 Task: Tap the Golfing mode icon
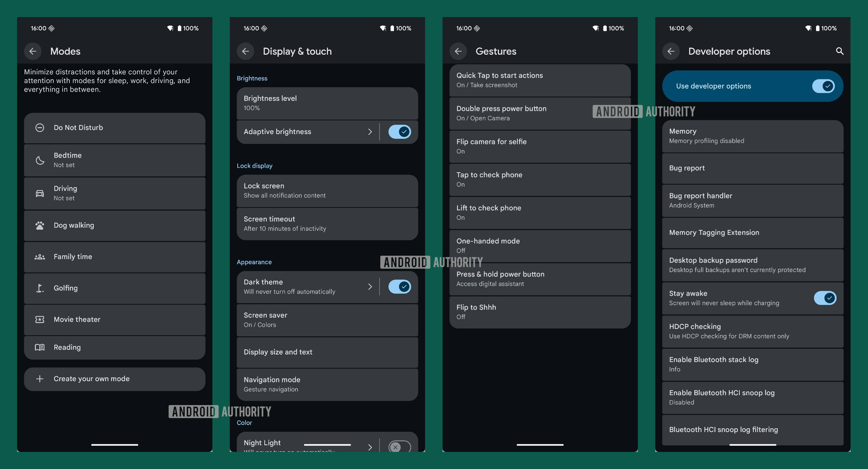click(x=40, y=287)
